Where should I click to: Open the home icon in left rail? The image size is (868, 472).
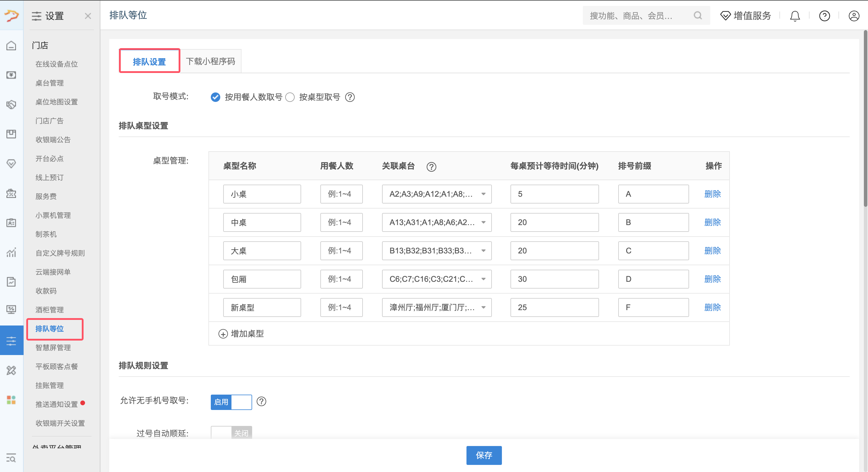tap(11, 45)
